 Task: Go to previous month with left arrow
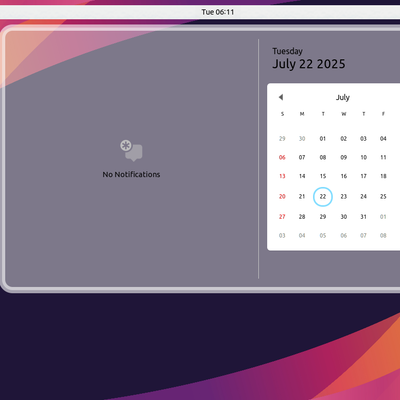281,97
